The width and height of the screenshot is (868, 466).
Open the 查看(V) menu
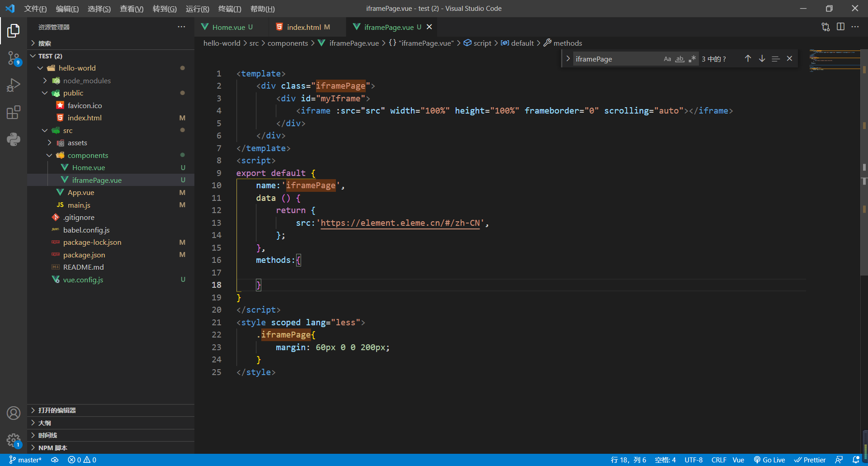tap(132, 9)
